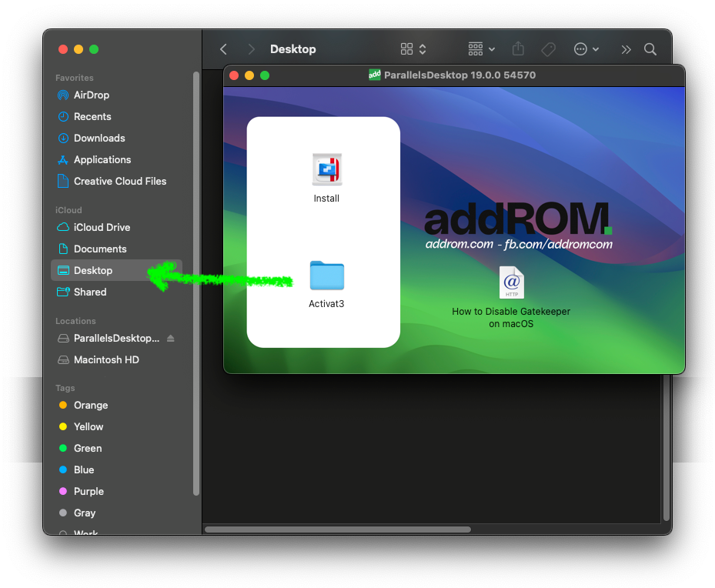715x588 pixels.
Task: Go to Applications in the sidebar
Action: coord(117,159)
